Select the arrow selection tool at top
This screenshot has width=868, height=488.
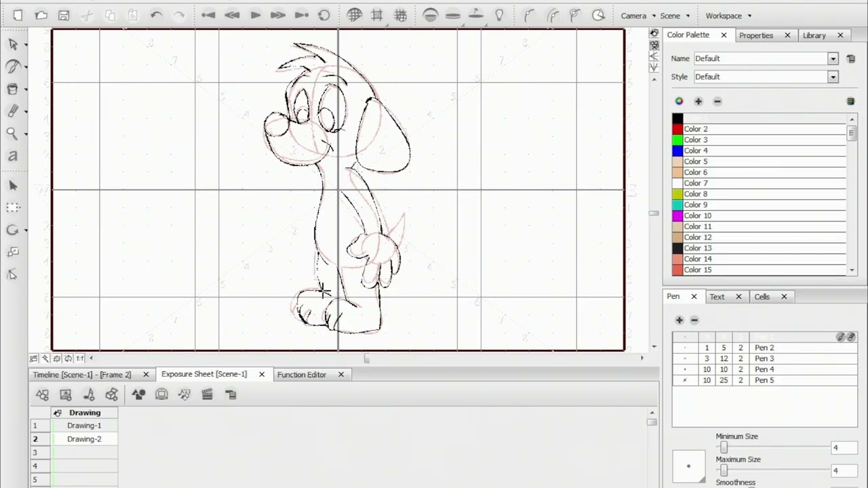coord(13,45)
